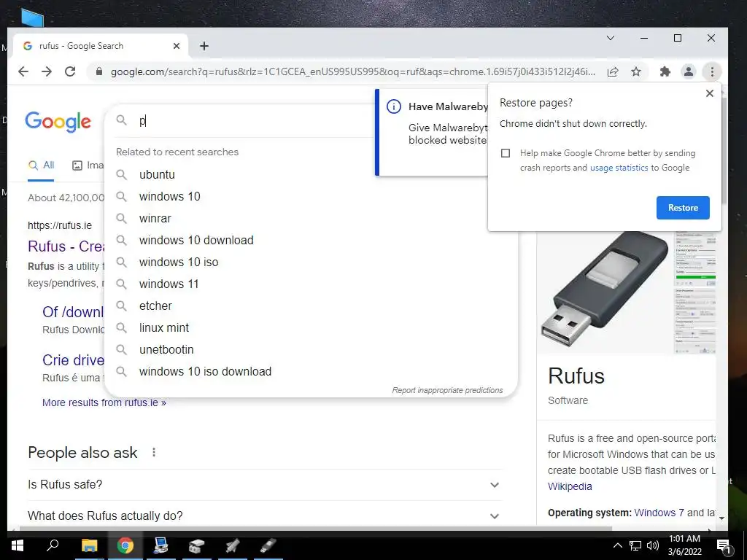
Task: Open the Crie drives sitelink
Action: 73,360
